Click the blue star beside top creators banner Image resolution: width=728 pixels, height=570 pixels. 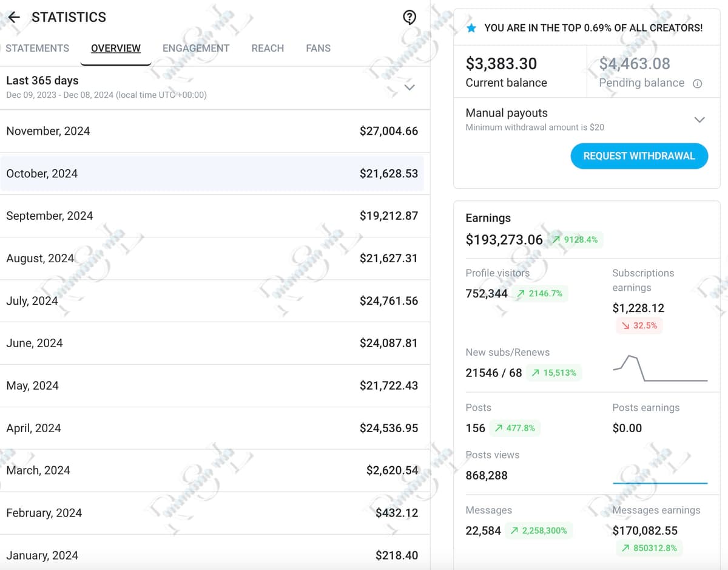tap(471, 27)
